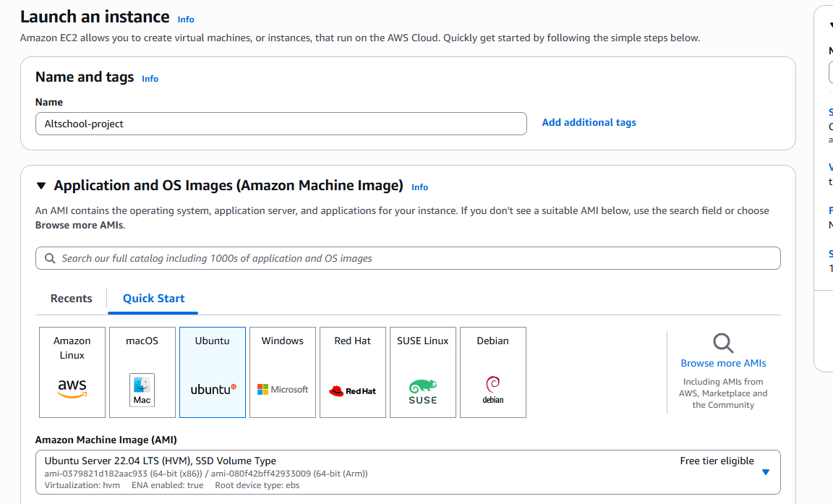
Task: Select the Debian swirl logo tile
Action: (493, 372)
